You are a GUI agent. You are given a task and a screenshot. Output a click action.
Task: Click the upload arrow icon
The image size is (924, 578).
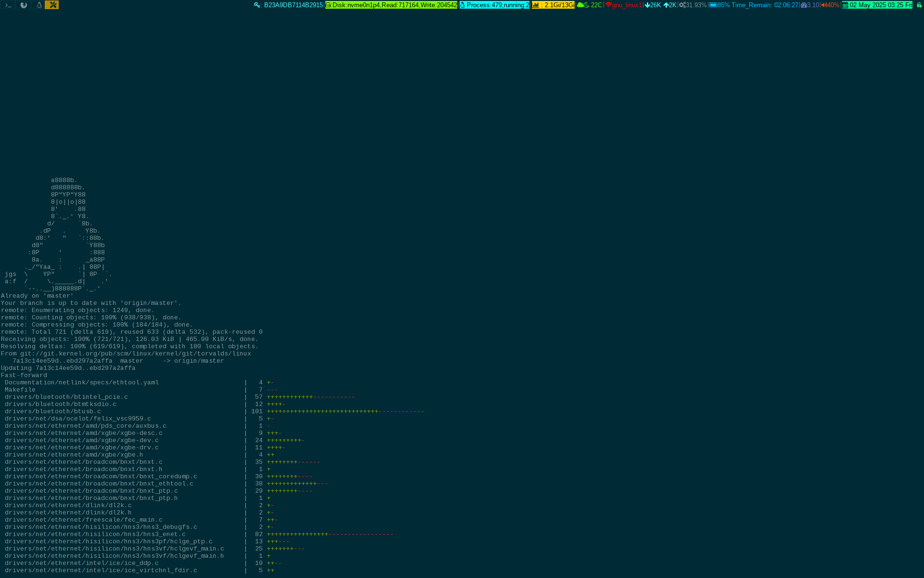click(666, 5)
